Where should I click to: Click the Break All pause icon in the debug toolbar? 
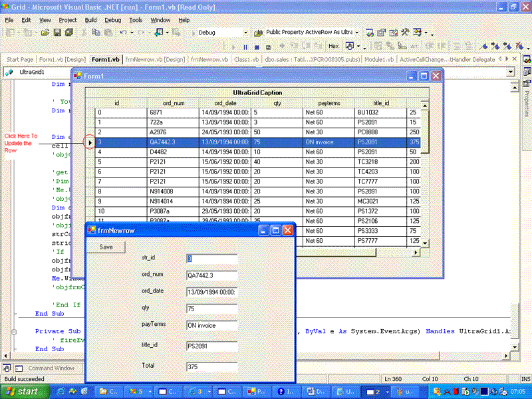245,47
